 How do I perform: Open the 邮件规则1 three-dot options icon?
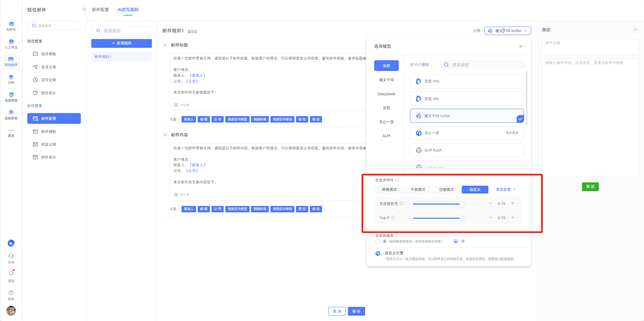pos(146,57)
